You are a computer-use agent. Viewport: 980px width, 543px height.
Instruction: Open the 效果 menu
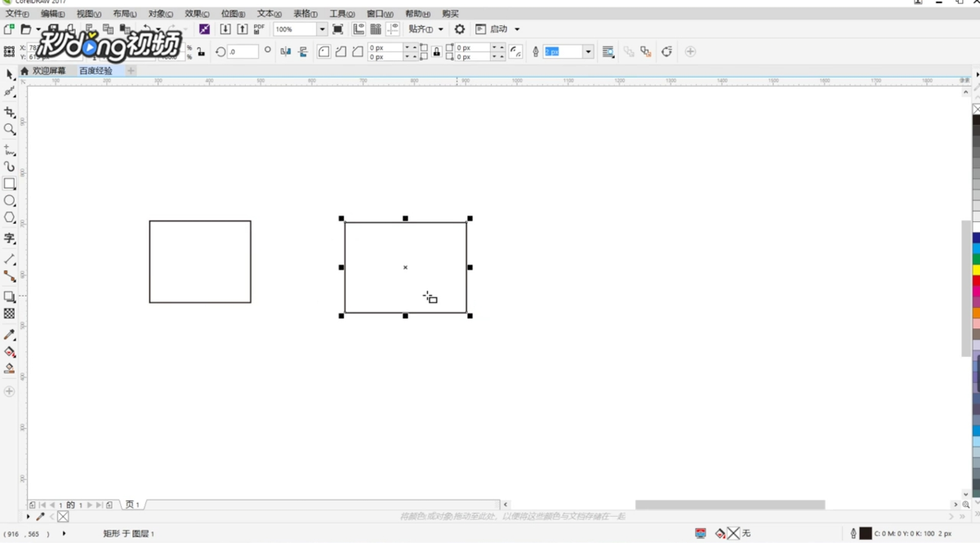click(x=196, y=14)
